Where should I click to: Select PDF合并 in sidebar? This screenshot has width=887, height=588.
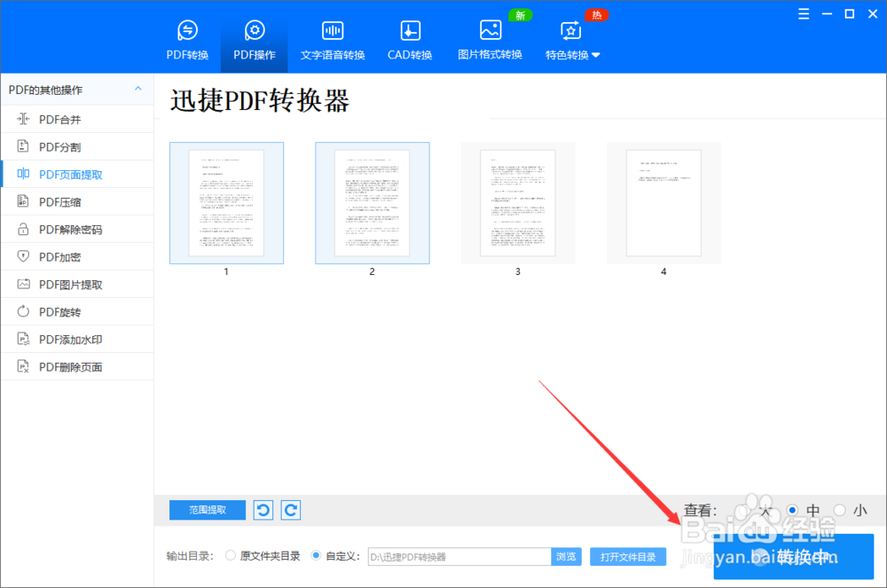[77, 120]
